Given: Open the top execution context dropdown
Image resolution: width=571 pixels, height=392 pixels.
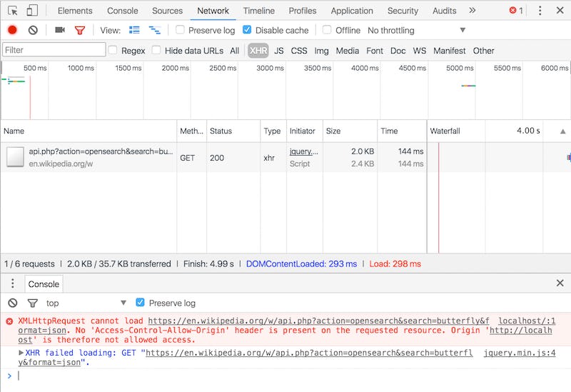Looking at the screenshot, I should point(86,303).
